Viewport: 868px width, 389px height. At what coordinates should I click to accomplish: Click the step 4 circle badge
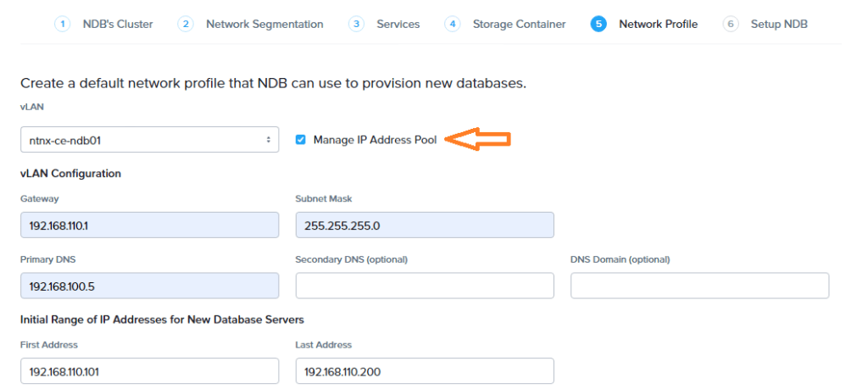point(453,24)
